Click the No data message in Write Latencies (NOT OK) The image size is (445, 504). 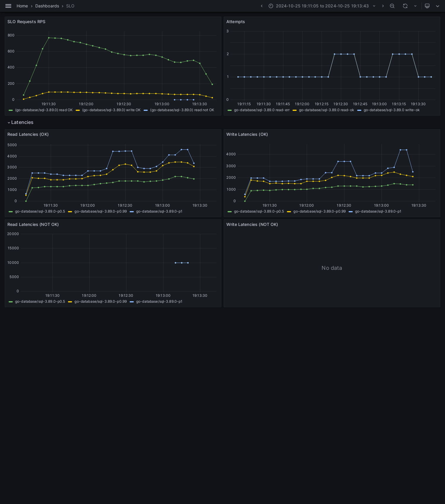(x=332, y=268)
